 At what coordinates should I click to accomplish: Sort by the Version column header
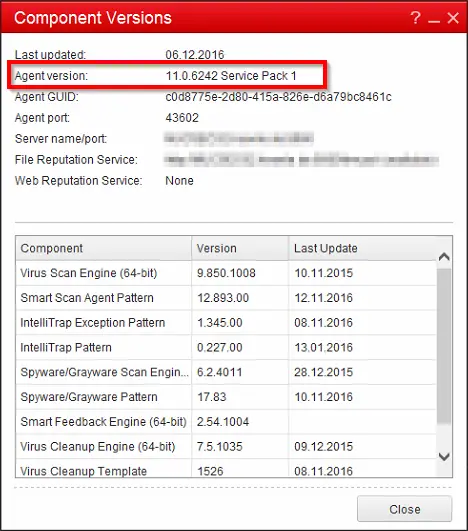(240, 248)
